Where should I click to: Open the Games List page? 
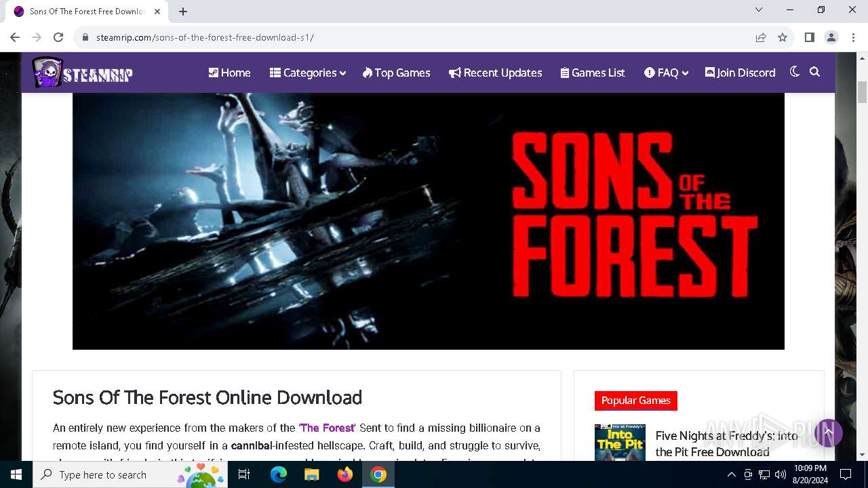pos(593,73)
